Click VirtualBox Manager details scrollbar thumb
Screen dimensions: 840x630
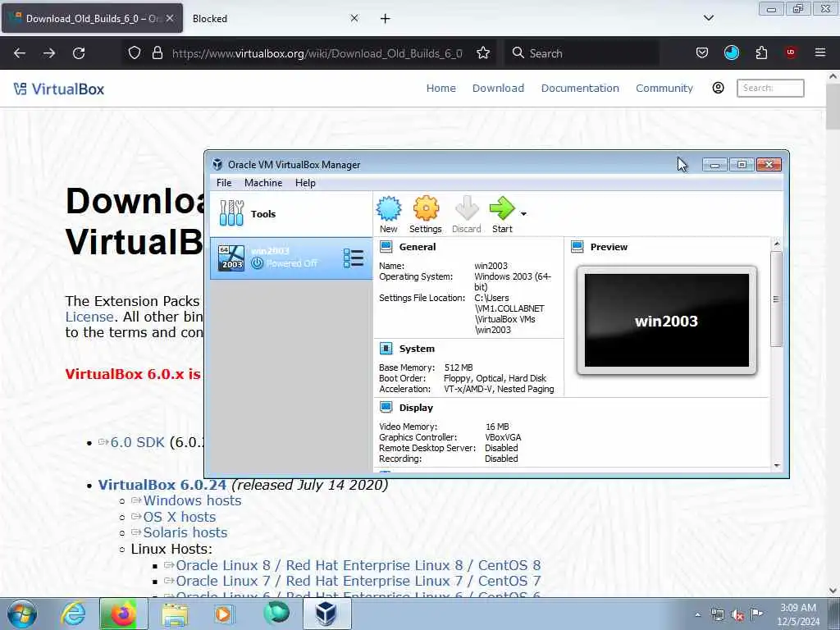[776, 299]
